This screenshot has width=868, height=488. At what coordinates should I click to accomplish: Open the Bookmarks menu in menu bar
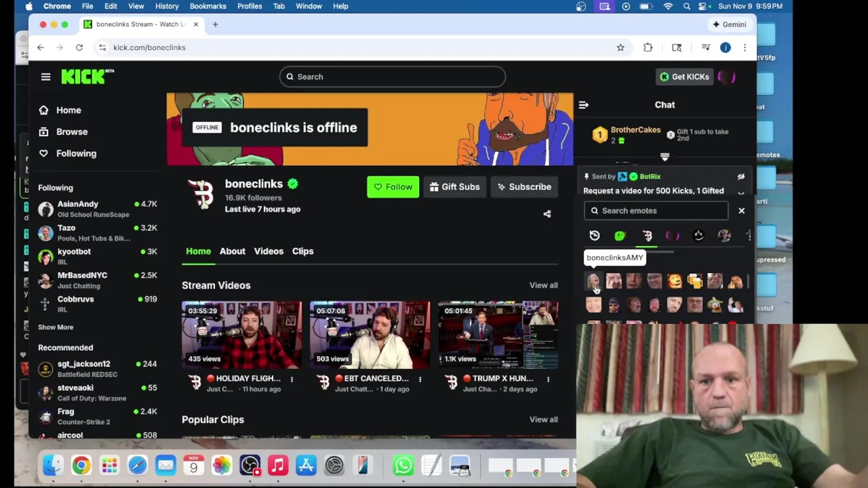208,6
